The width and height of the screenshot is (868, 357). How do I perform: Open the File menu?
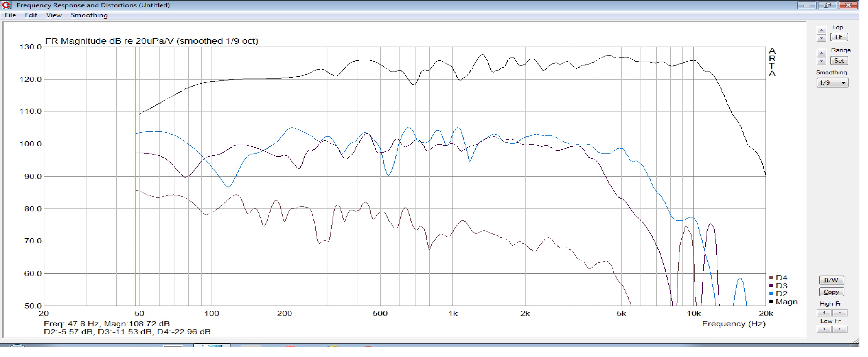(10, 15)
